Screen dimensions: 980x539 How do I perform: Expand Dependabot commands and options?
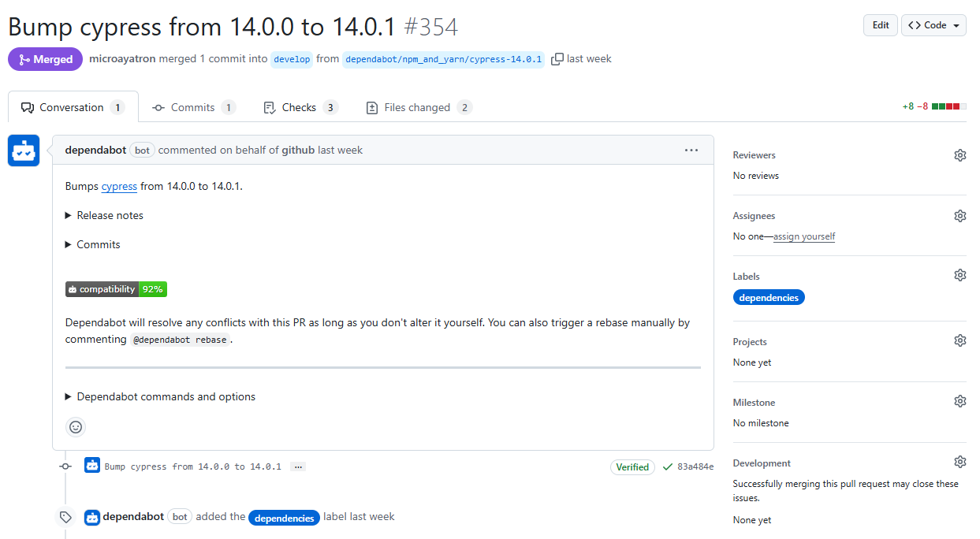[x=161, y=396]
